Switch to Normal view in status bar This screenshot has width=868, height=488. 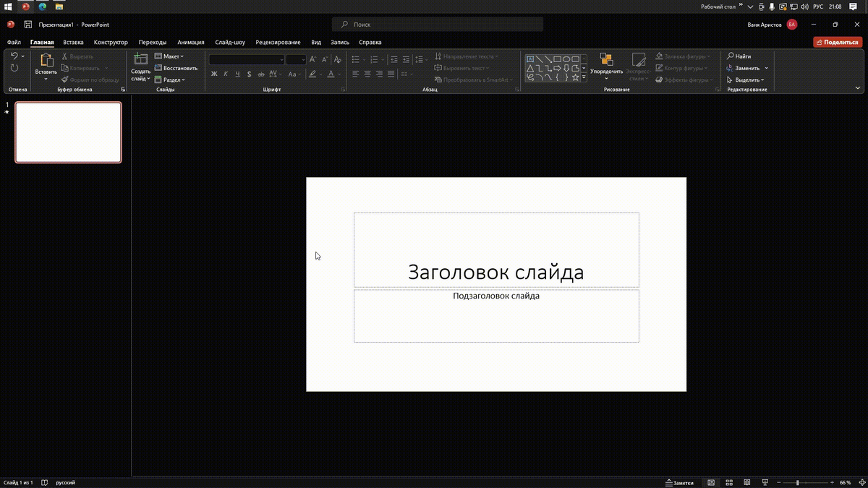click(x=711, y=482)
